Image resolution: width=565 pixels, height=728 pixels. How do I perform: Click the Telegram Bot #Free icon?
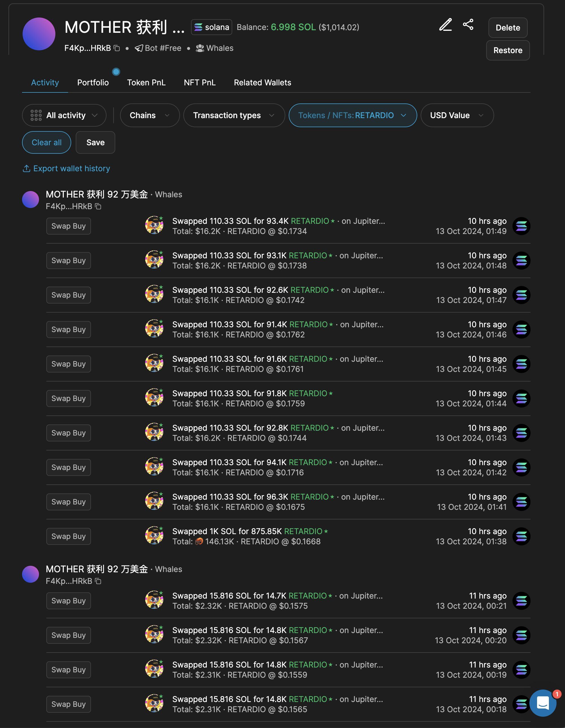(139, 48)
